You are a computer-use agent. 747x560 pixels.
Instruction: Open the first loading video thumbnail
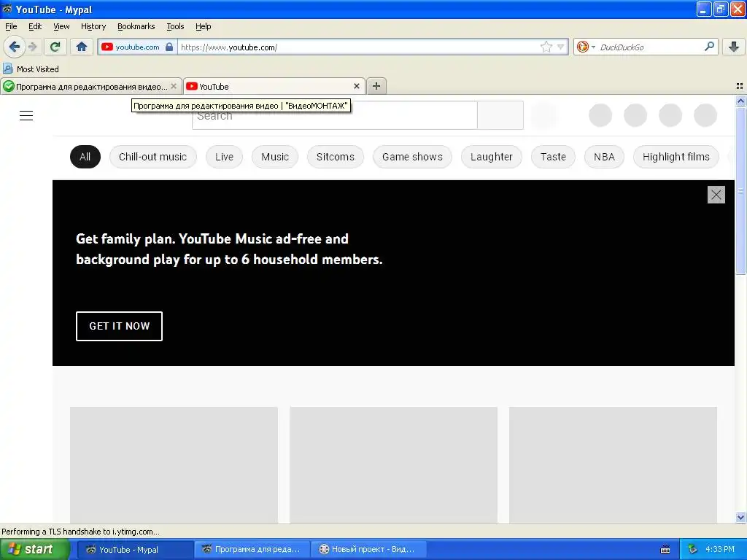click(x=174, y=465)
